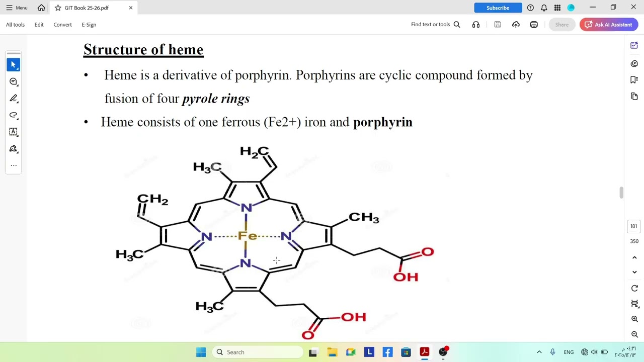
Task: Select the freehand draw loop tool
Action: click(x=14, y=115)
